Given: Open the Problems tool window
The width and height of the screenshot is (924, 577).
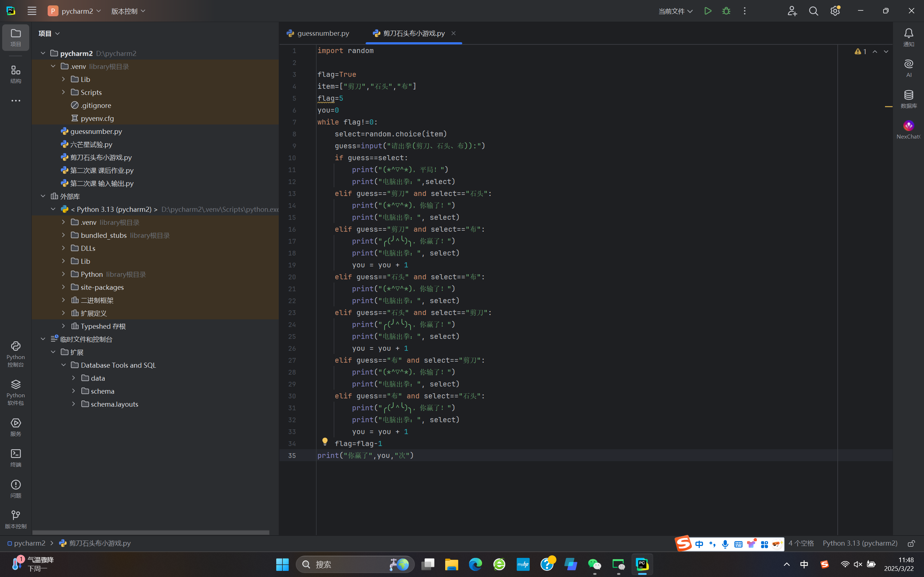Looking at the screenshot, I should (16, 488).
